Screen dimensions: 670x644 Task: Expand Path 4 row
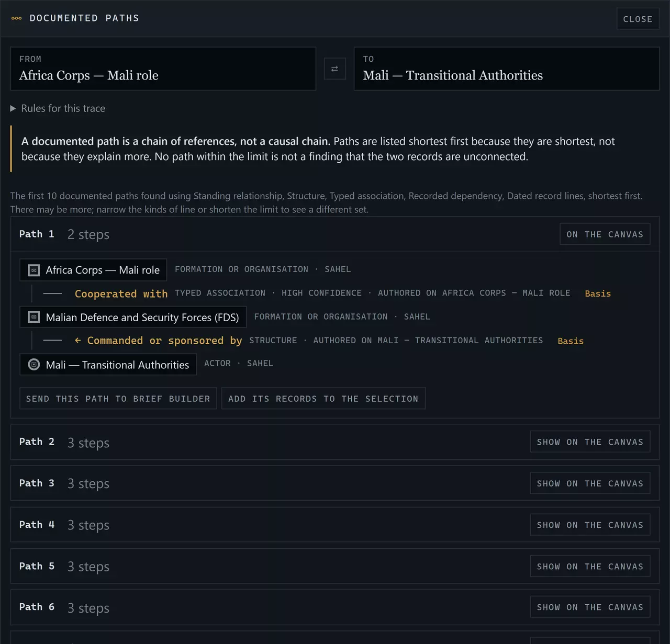pyautogui.click(x=335, y=525)
